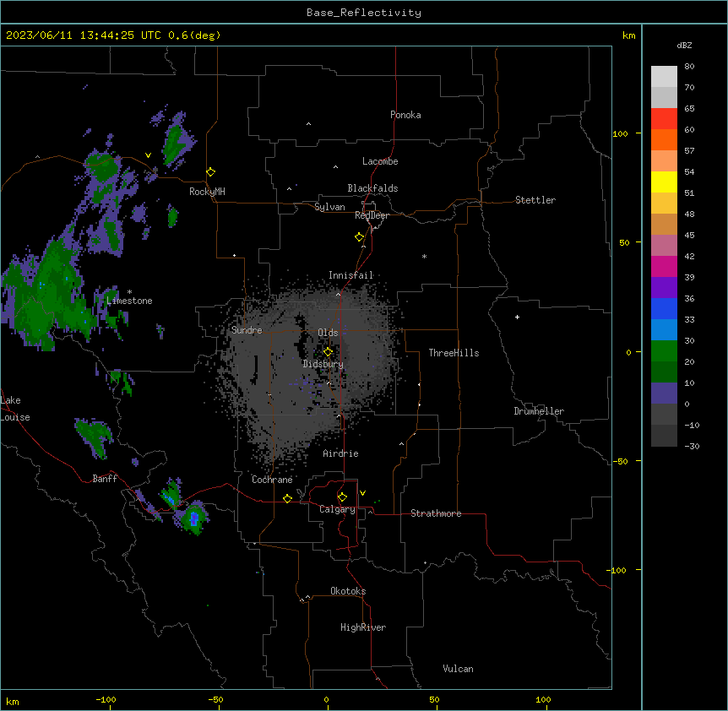728x711 pixels.
Task: Click the Lacombe town label
Action: point(380,161)
